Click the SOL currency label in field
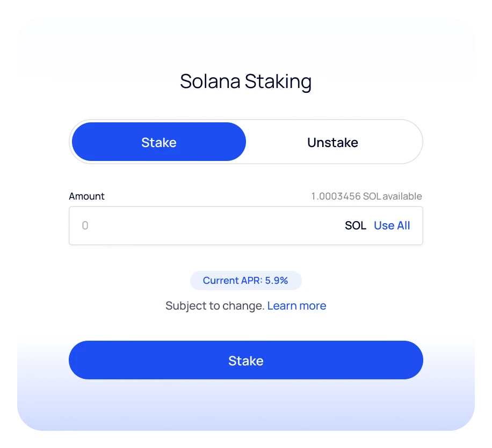The width and height of the screenshot is (492, 448). pyautogui.click(x=355, y=226)
